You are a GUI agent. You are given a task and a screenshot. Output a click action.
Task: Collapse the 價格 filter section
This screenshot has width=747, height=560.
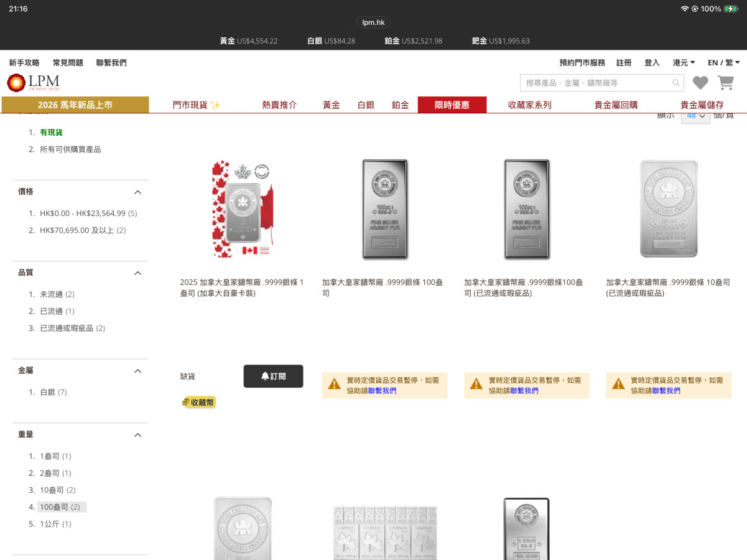coord(138,192)
